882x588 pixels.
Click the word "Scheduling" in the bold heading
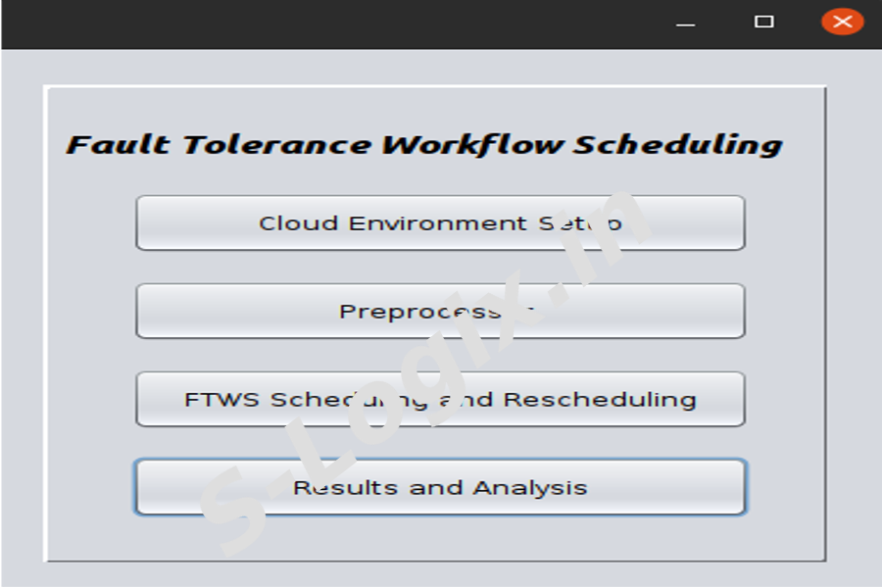pos(677,145)
